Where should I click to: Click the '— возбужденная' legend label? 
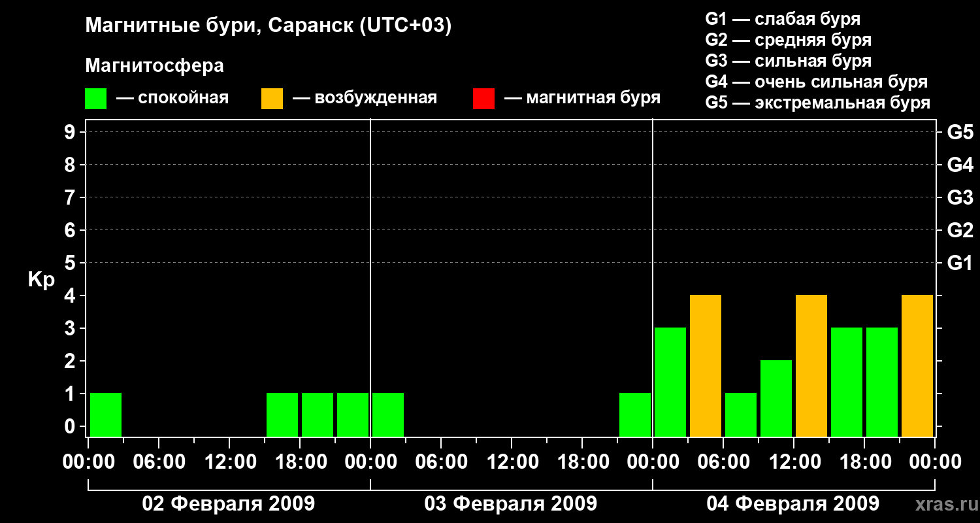pos(365,99)
